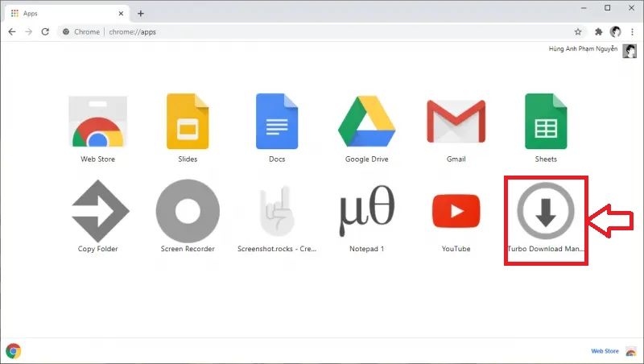Minimize the Chrome window
This screenshot has height=364, width=644.
point(584,8)
